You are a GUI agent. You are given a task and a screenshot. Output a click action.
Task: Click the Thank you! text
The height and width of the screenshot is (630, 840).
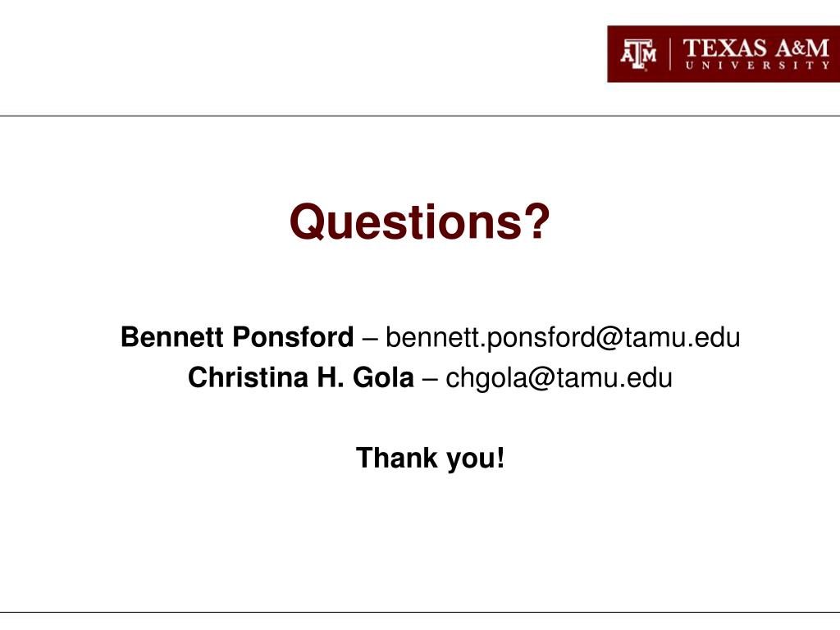coord(430,458)
